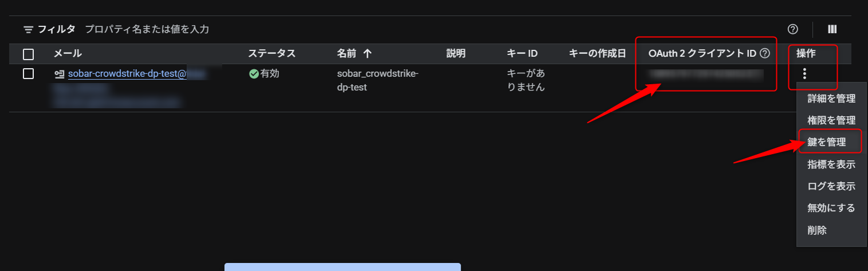Sort by the 名前 column arrow
The width and height of the screenshot is (868, 271).
(x=367, y=54)
